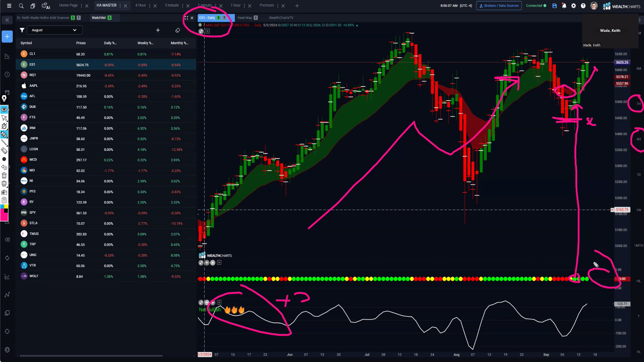Take a screenshot with camera icon
Screen dimensions: 644x362
tap(4, 192)
